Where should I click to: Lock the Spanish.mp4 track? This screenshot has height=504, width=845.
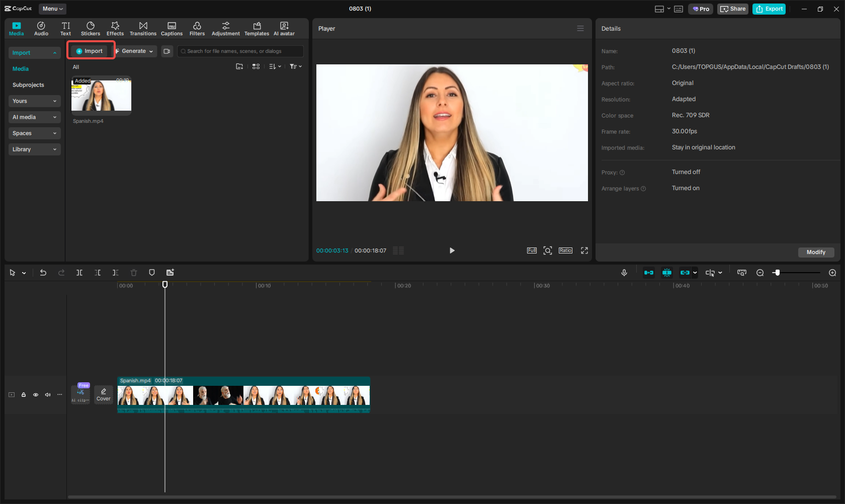point(23,395)
